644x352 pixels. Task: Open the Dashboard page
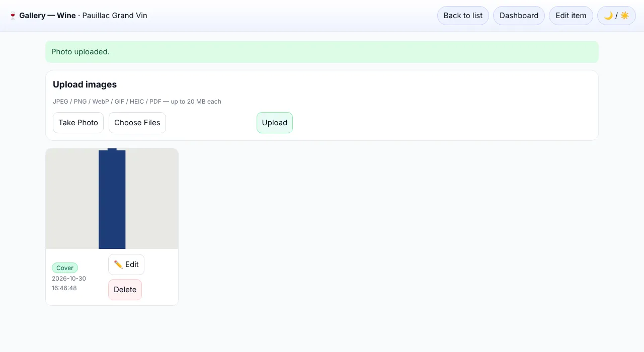tap(519, 16)
